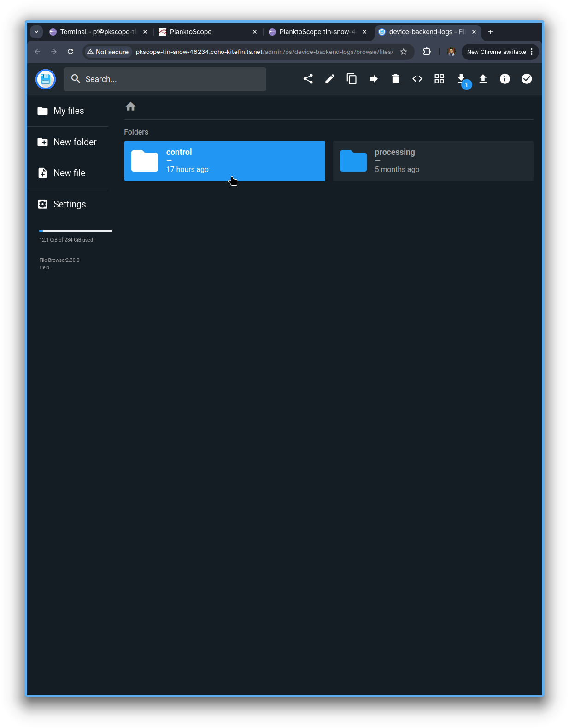
Task: Click the storage usage progress bar
Action: click(x=76, y=231)
